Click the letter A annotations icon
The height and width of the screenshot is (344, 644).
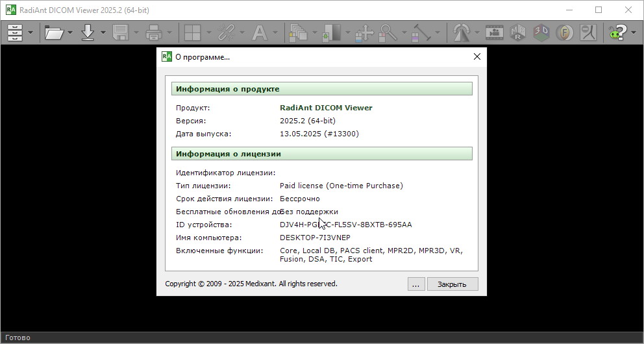260,32
